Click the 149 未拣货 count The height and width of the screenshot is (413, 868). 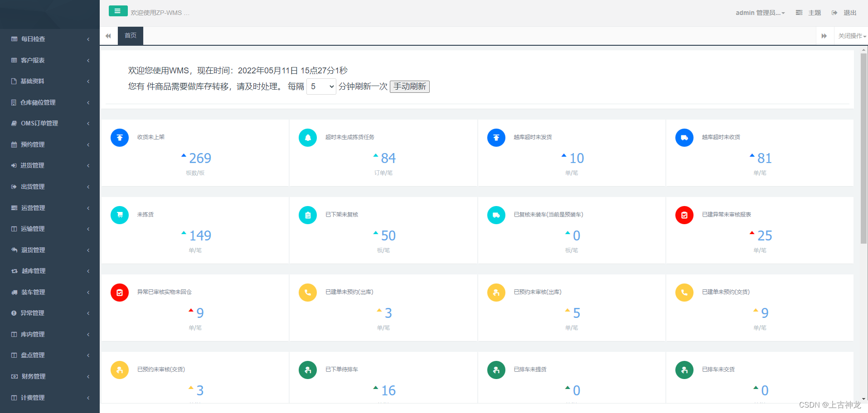(x=200, y=235)
